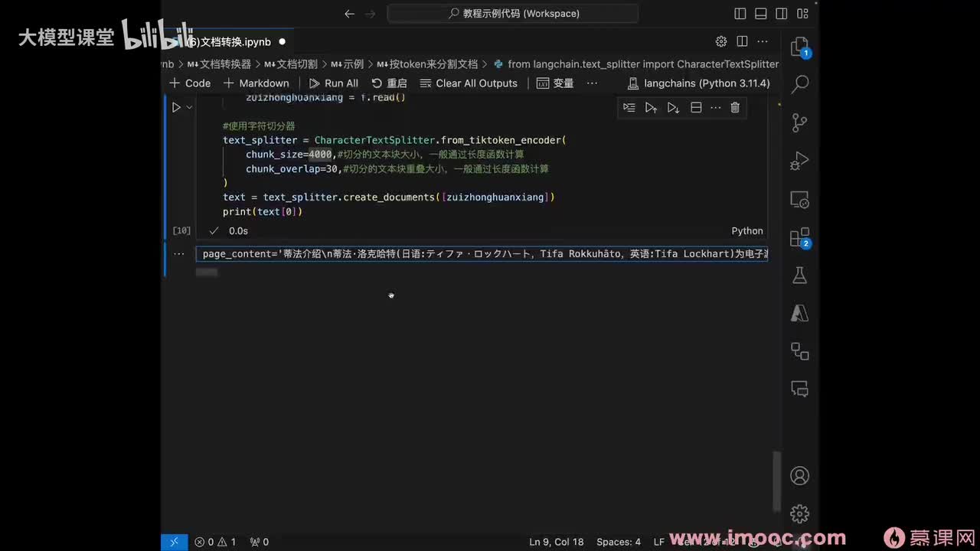Open more notebook toolbar actions ellipsis
The height and width of the screenshot is (551, 980).
pos(592,83)
